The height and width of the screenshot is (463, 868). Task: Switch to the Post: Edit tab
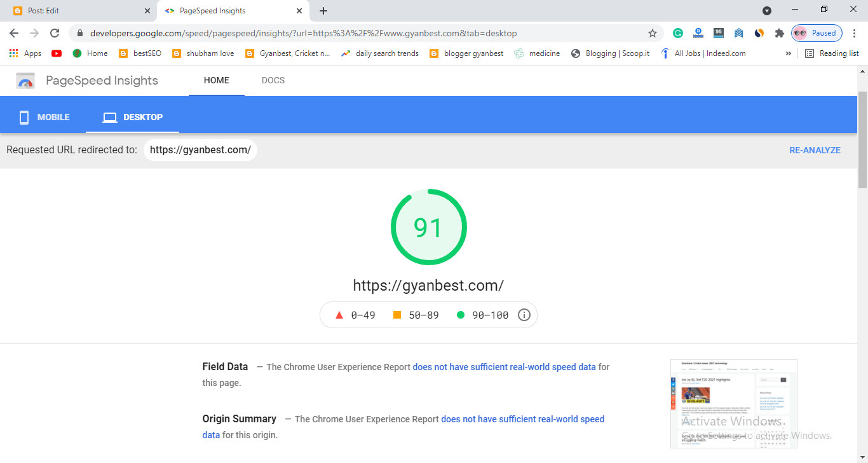click(79, 11)
